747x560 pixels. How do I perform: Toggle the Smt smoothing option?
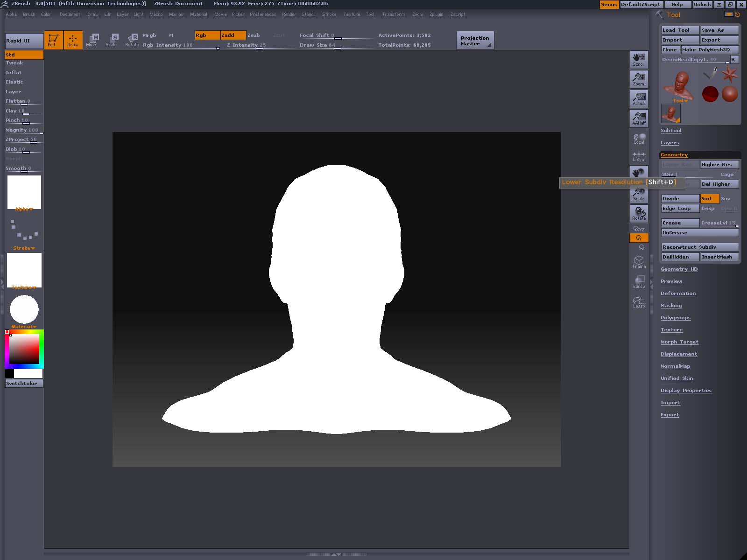point(709,199)
